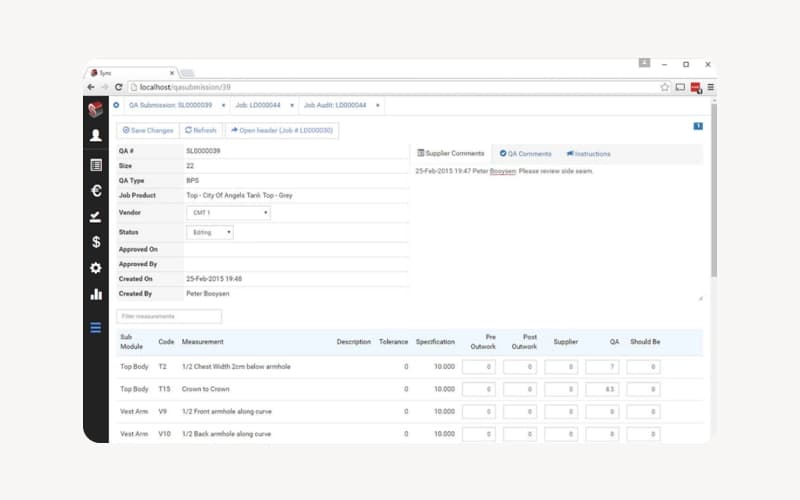Screen dimensions: 800x500
Task: Click the blue circle icon before QA Submission
Action: click(x=116, y=105)
